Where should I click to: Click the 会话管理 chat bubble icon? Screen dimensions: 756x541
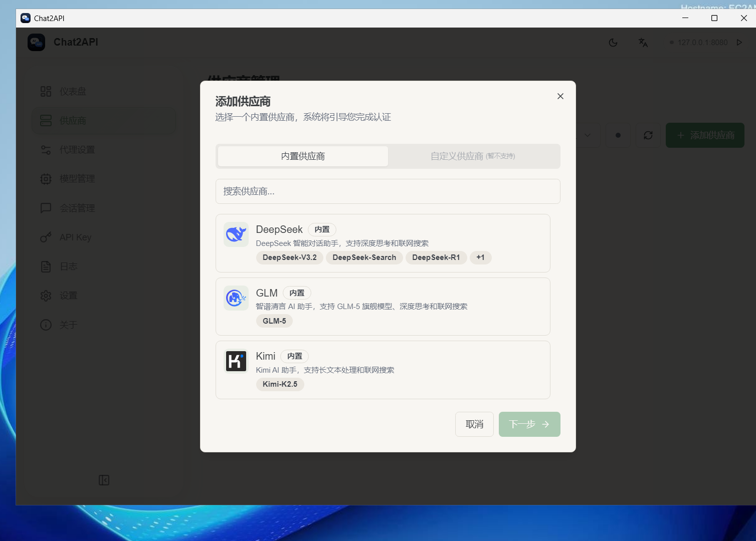point(46,208)
